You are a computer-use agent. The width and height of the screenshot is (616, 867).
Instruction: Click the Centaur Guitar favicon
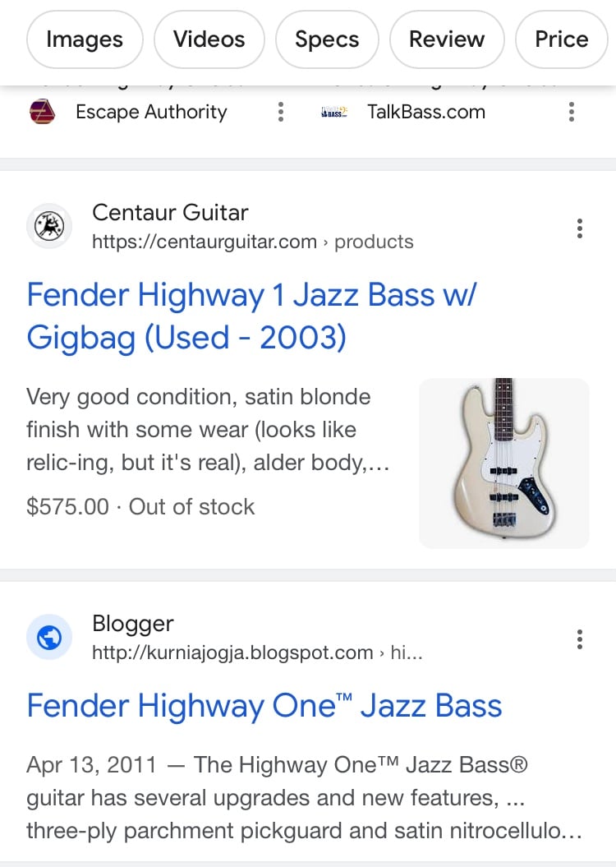coord(49,226)
